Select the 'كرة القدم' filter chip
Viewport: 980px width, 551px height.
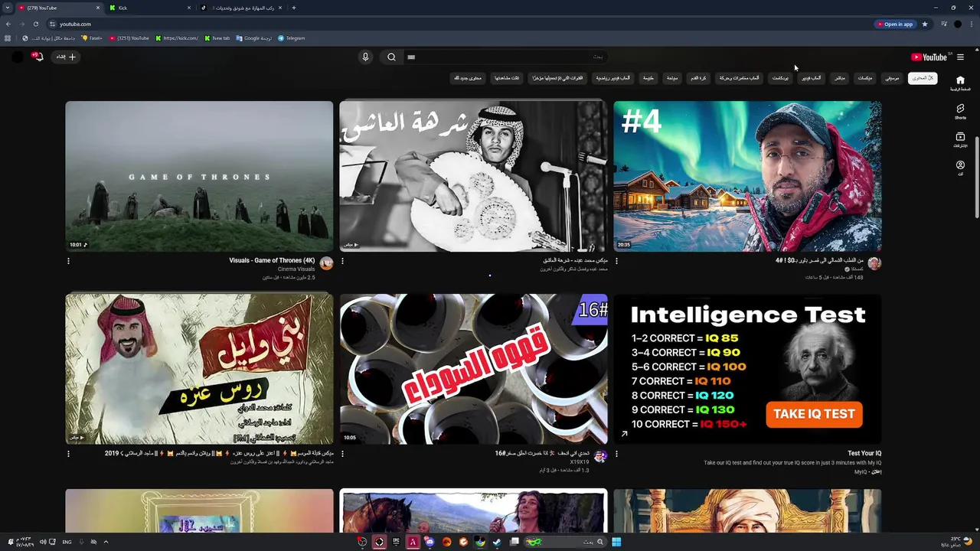tap(698, 78)
